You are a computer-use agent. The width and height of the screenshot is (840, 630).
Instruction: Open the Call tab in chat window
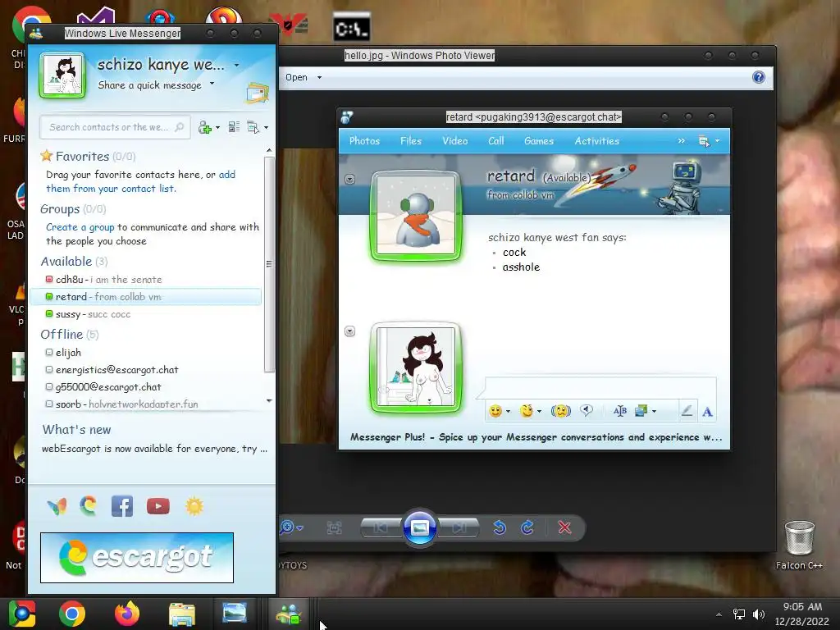496,141
